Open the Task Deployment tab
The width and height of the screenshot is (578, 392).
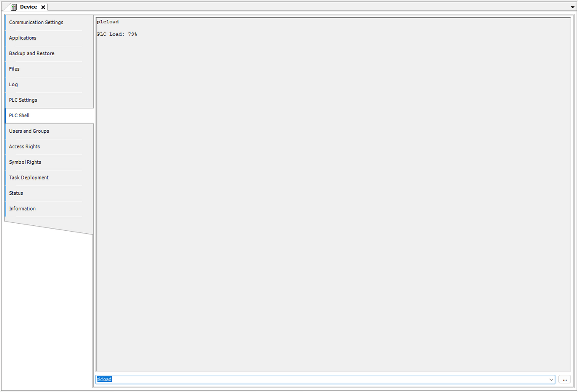(x=28, y=178)
